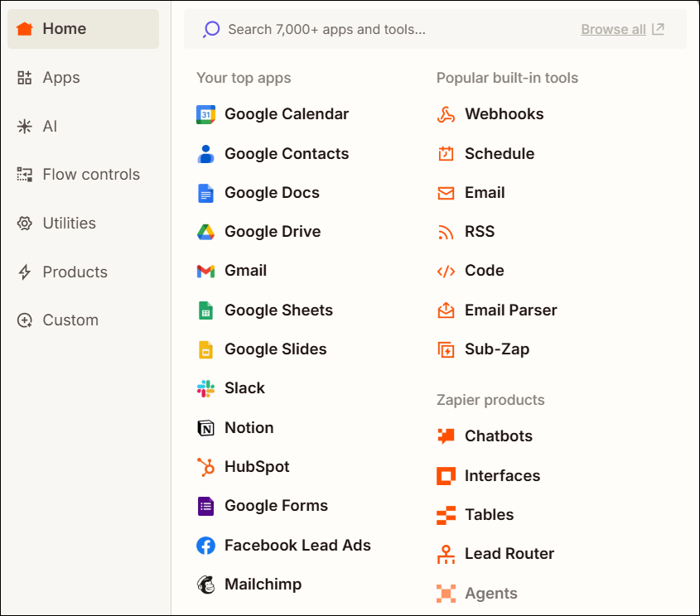Image resolution: width=700 pixels, height=616 pixels.
Task: Click the Code brackets icon
Action: pyautogui.click(x=446, y=271)
